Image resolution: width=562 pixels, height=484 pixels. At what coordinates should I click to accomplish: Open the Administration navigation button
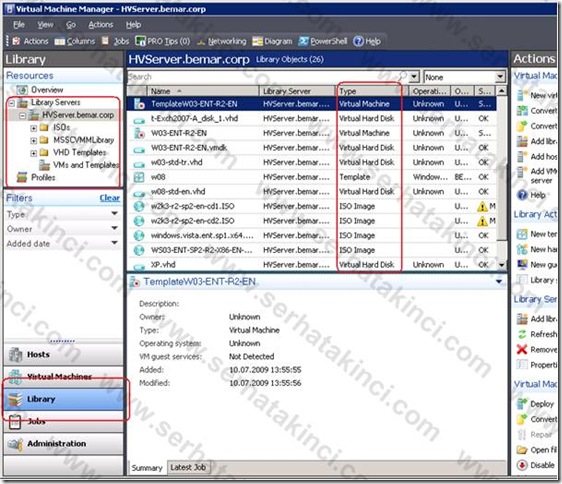click(x=63, y=443)
